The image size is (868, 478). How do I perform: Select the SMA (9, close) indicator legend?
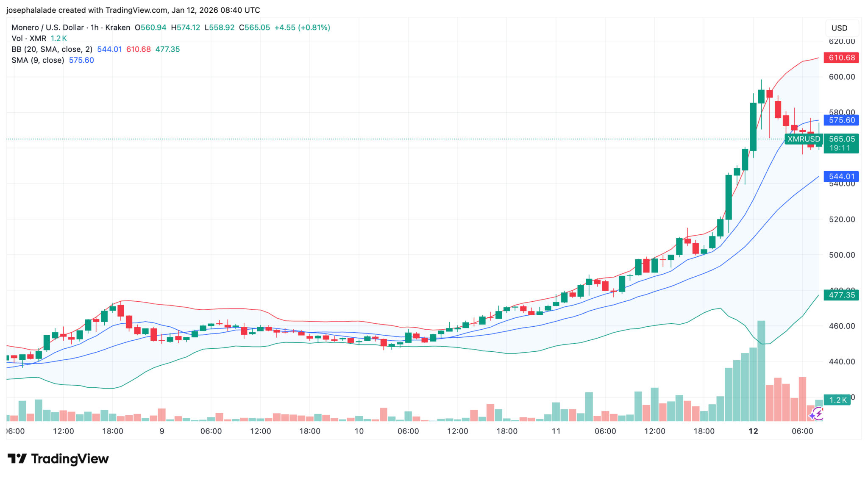pyautogui.click(x=38, y=60)
